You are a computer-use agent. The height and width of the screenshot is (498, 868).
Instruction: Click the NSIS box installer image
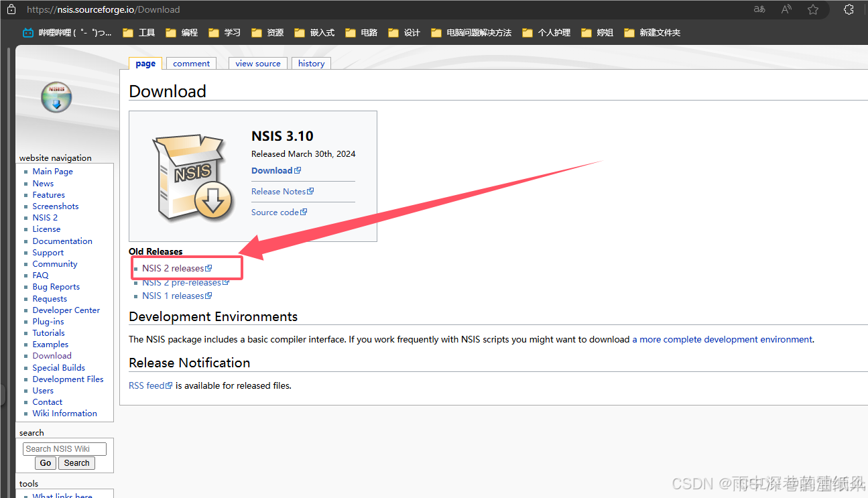pyautogui.click(x=193, y=177)
